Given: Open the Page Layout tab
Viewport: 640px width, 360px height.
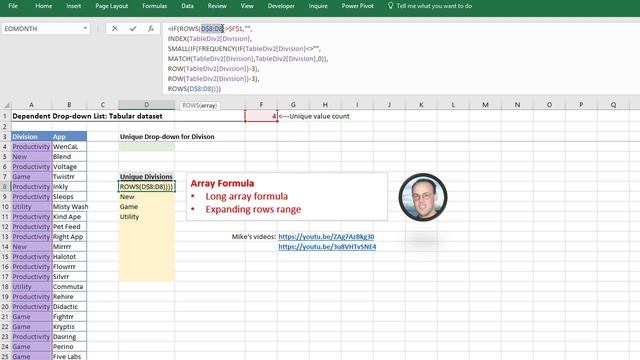Looking at the screenshot, I should click(x=111, y=6).
